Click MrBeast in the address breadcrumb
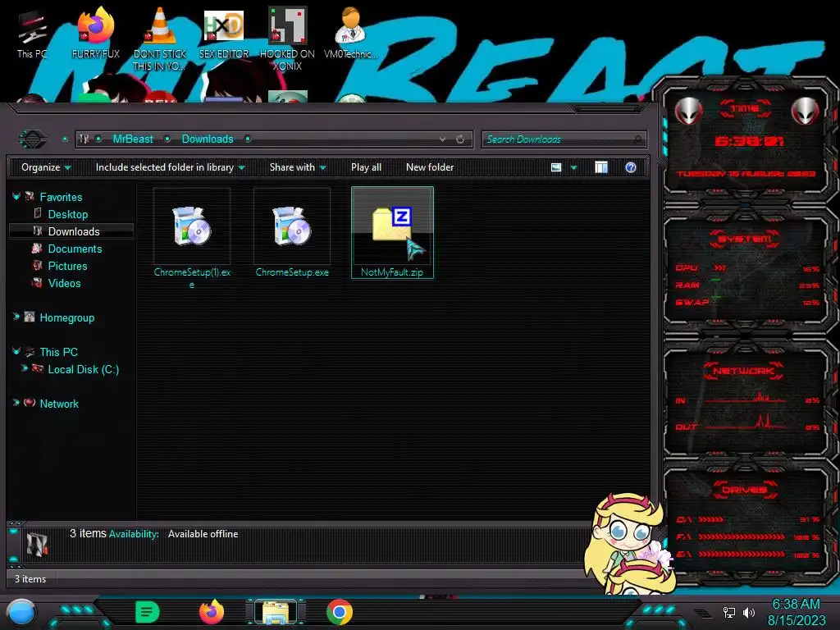The image size is (840, 630). [133, 139]
